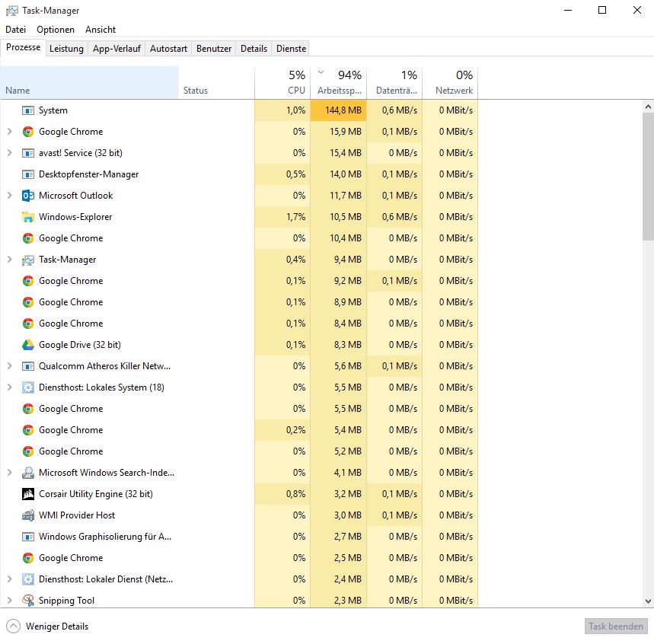This screenshot has width=654, height=644.
Task: Select the Desktopfenster-Manager 14,0 MB cell
Action: pyautogui.click(x=338, y=174)
